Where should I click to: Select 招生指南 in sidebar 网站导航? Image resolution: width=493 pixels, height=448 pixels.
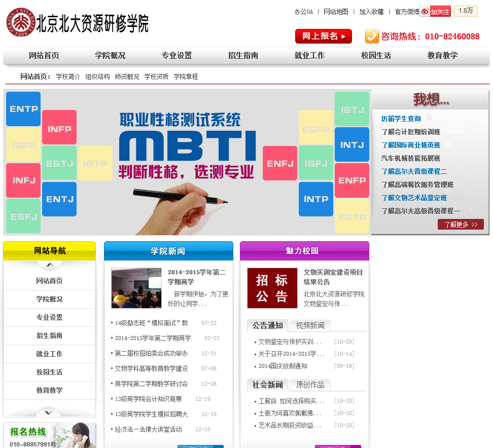[49, 335]
